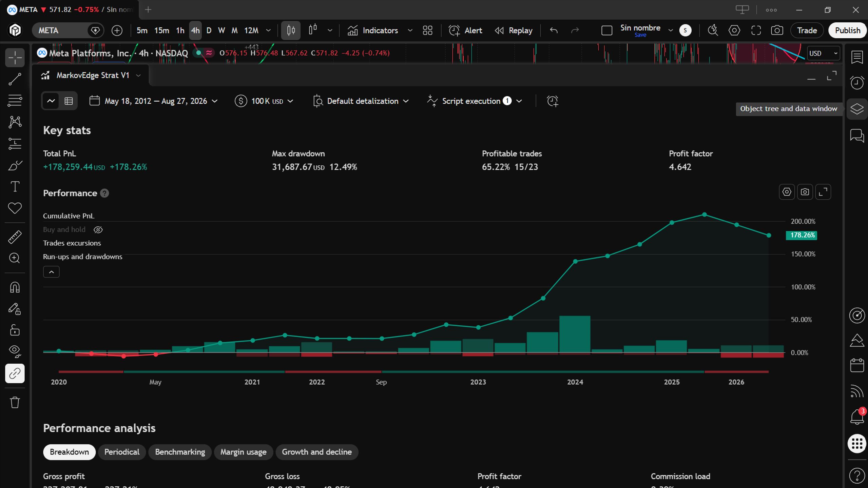This screenshot has height=488, width=868.
Task: Select the Growth and decline tab
Action: [317, 452]
